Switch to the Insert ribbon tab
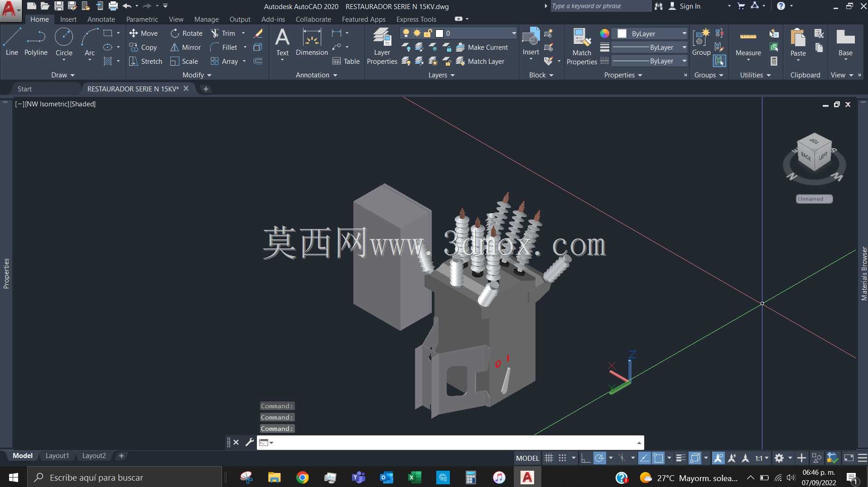Image resolution: width=868 pixels, height=487 pixels. tap(68, 19)
